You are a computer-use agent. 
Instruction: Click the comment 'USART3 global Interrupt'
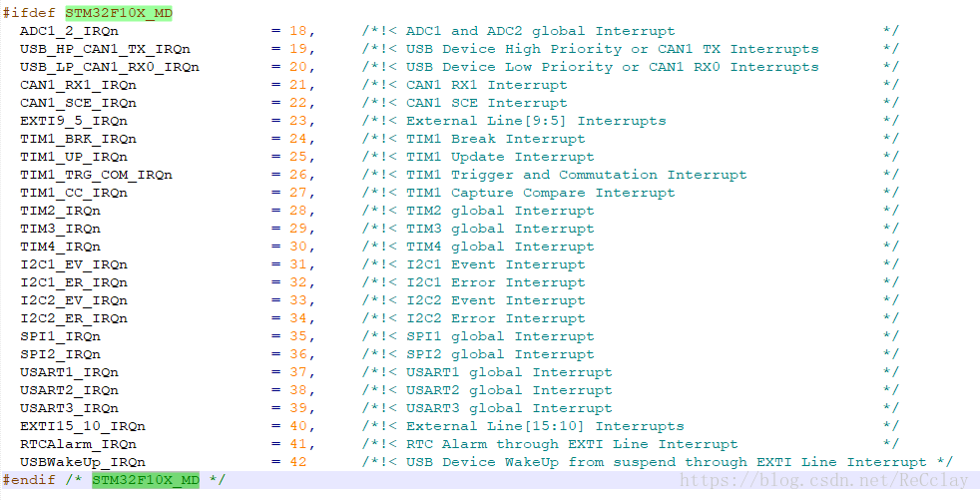pos(509,409)
